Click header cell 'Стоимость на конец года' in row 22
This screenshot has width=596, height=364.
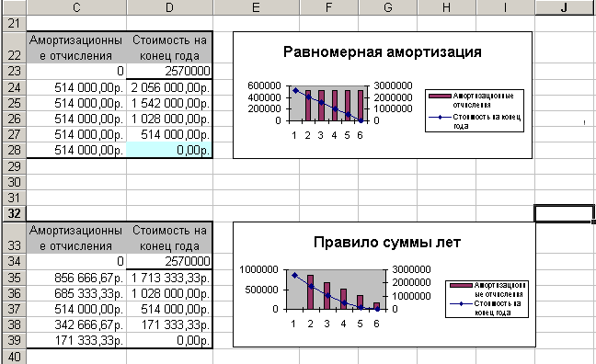pos(169,48)
